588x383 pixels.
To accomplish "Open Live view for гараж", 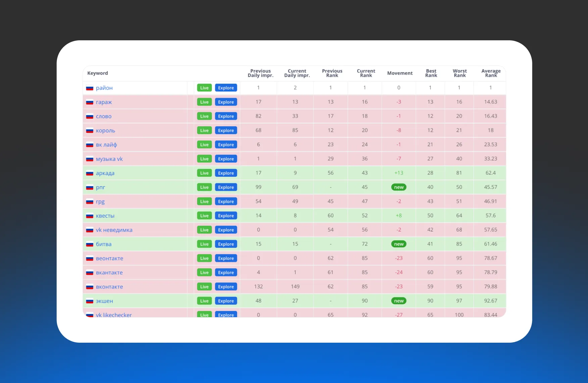I will (x=204, y=102).
